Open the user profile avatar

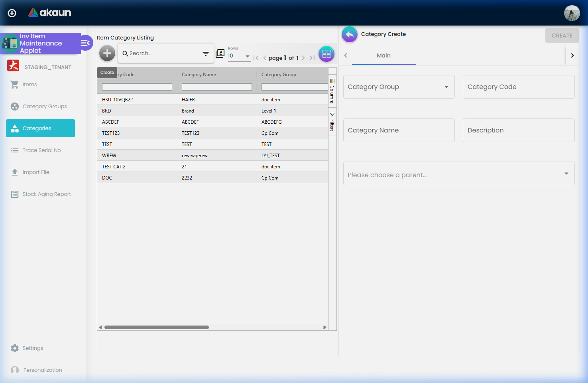(x=572, y=13)
